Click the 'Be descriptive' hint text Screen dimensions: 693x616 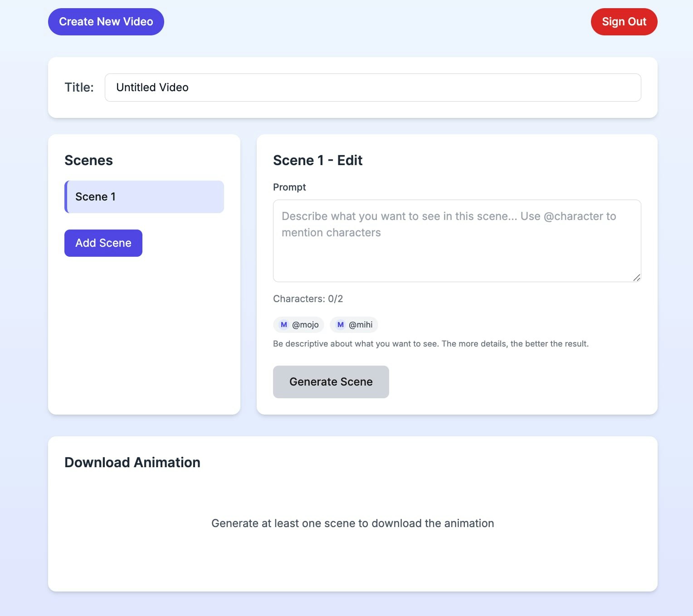(x=431, y=344)
